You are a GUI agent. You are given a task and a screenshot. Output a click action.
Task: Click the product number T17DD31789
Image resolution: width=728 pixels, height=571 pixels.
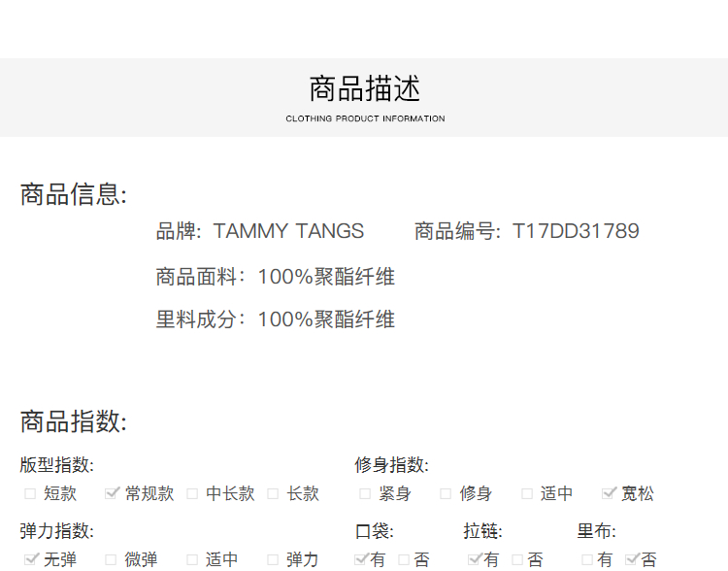[576, 231]
